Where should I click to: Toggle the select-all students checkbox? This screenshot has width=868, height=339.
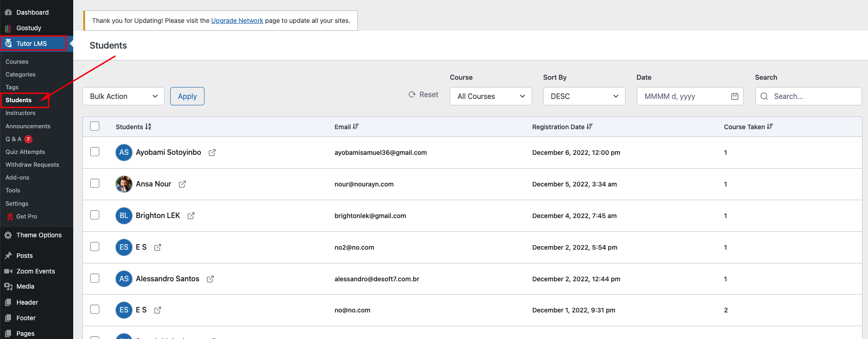[x=95, y=126]
